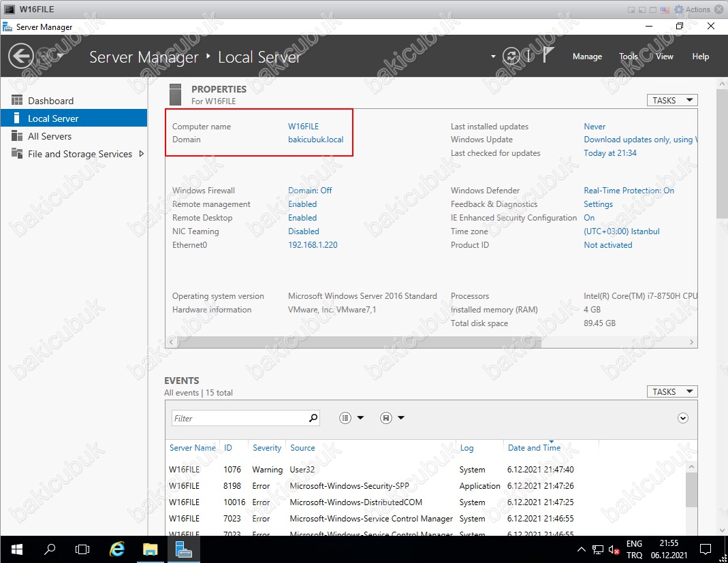Click the W16FILE computer name link
The image size is (728, 563).
coord(303,126)
